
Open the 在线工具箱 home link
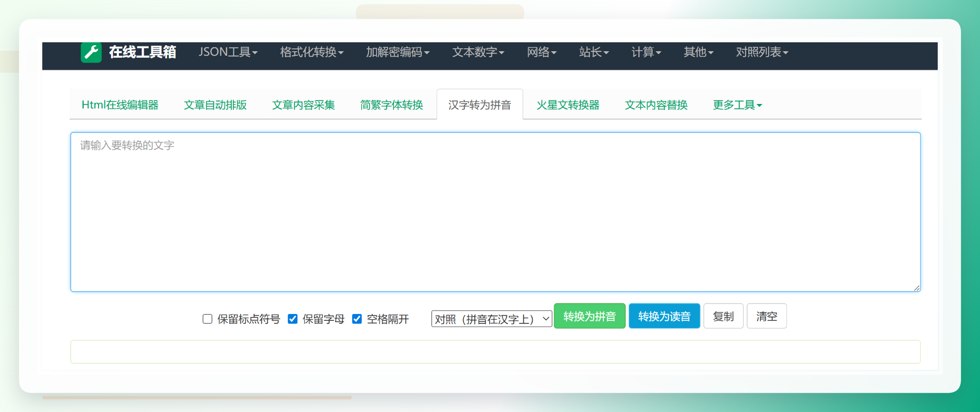pyautogui.click(x=142, y=52)
